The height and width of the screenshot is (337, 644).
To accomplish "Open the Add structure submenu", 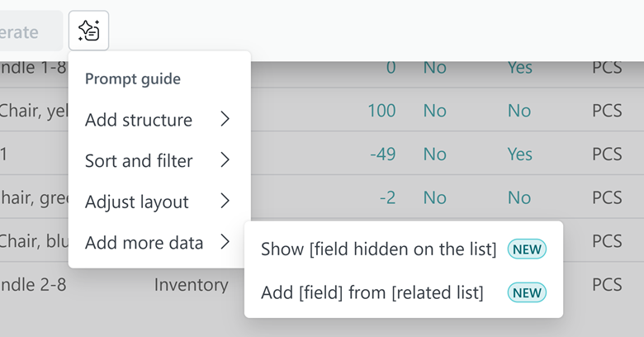I will [139, 120].
